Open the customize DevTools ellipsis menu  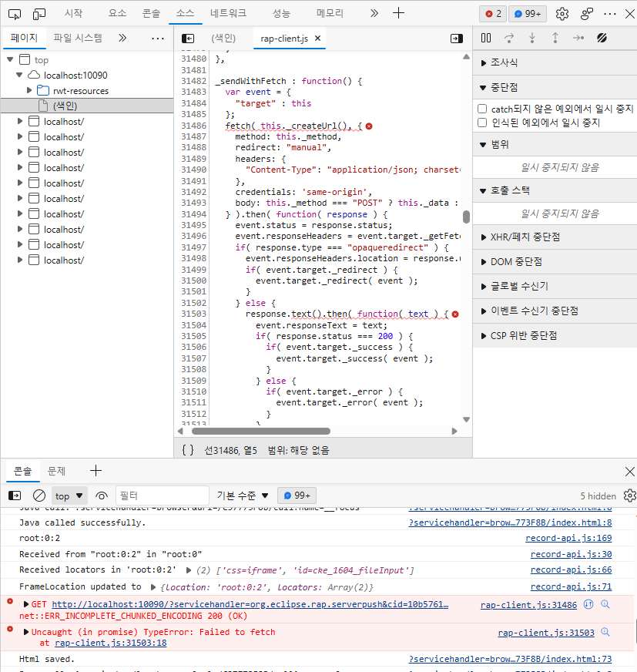pyautogui.click(x=609, y=14)
